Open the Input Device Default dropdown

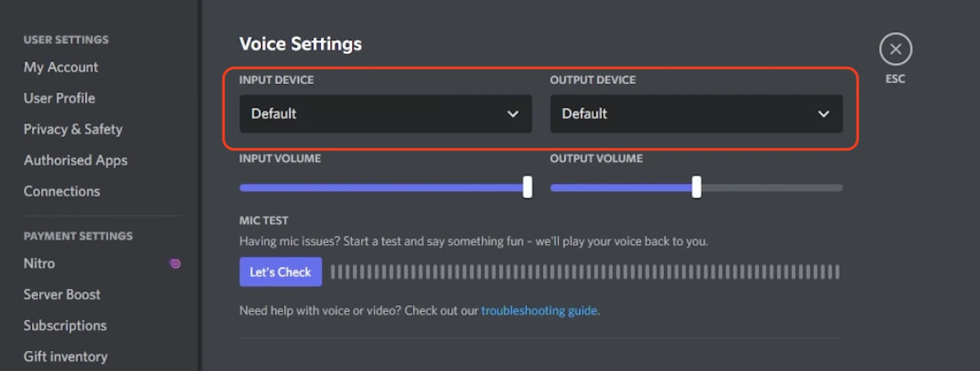[x=375, y=114]
